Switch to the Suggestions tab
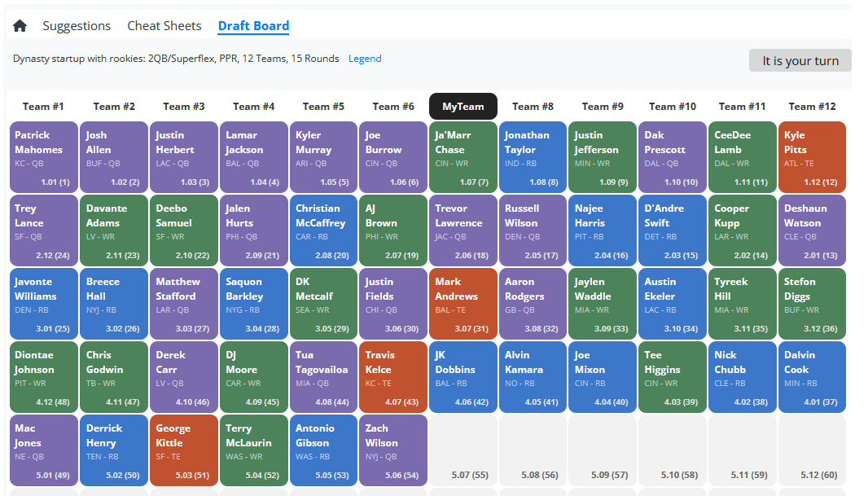 (x=77, y=25)
